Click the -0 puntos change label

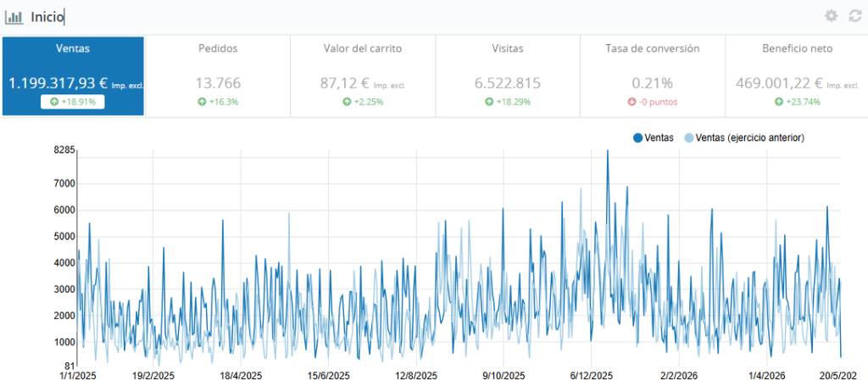[658, 102]
